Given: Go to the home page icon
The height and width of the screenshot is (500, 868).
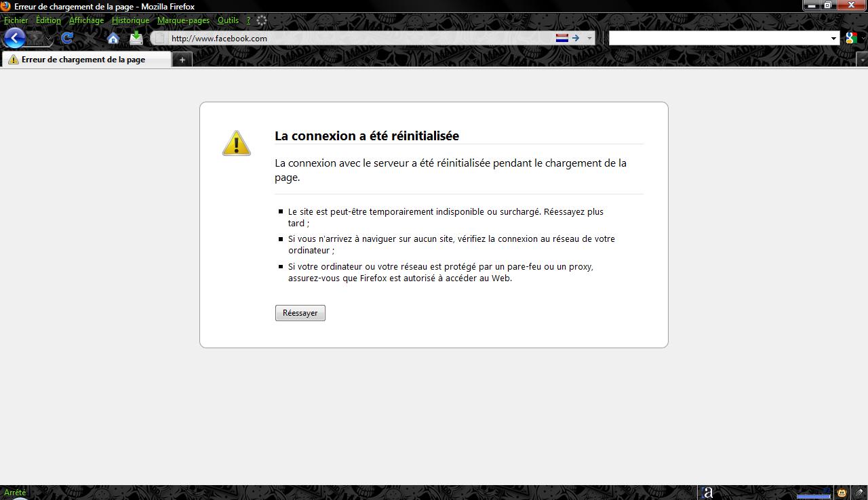Looking at the screenshot, I should tap(113, 38).
